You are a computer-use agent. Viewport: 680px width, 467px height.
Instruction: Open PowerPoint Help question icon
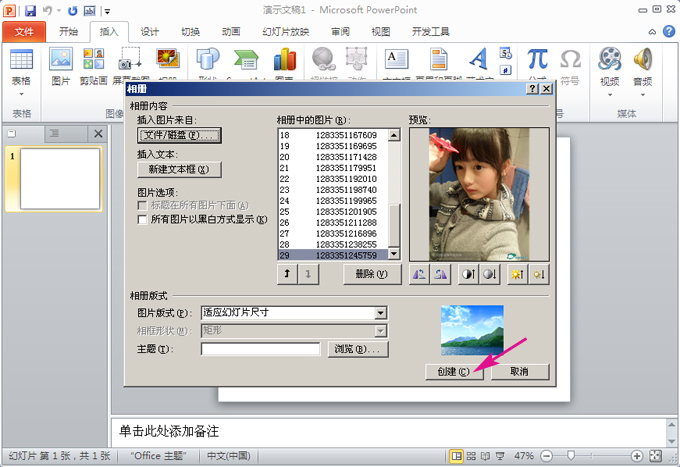[669, 32]
